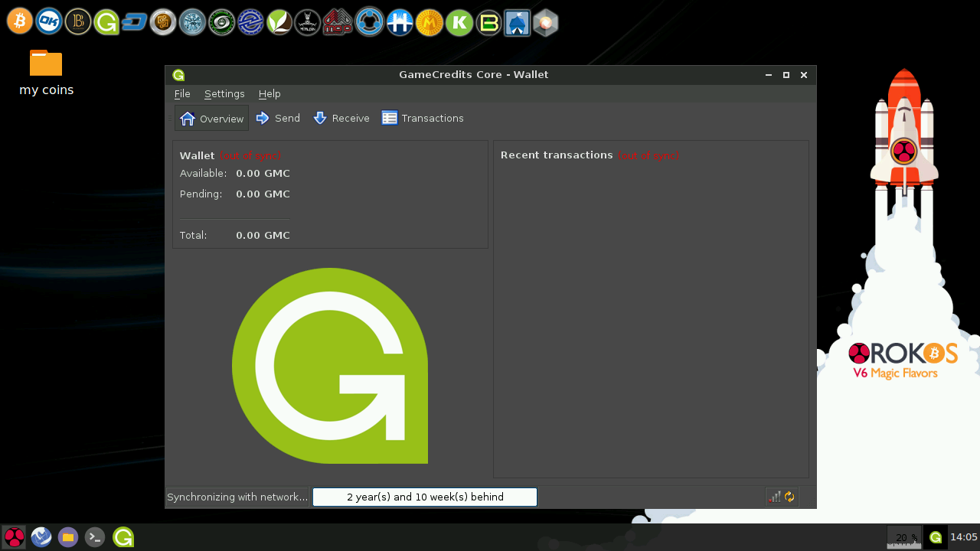Image resolution: width=980 pixels, height=551 pixels.
Task: Open the blue H coin launcher
Action: (400, 22)
